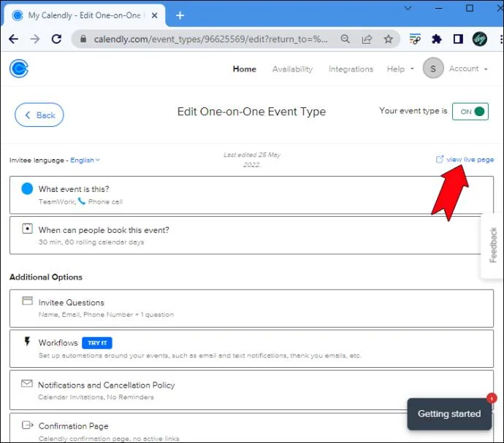The width and height of the screenshot is (504, 443).
Task: Click the address bar URL field
Action: pos(210,39)
